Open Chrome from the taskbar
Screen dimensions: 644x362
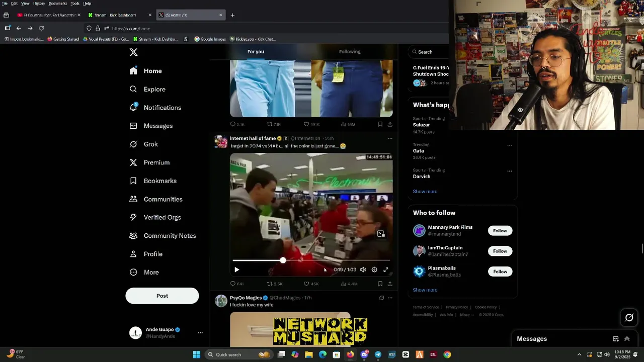(x=447, y=354)
